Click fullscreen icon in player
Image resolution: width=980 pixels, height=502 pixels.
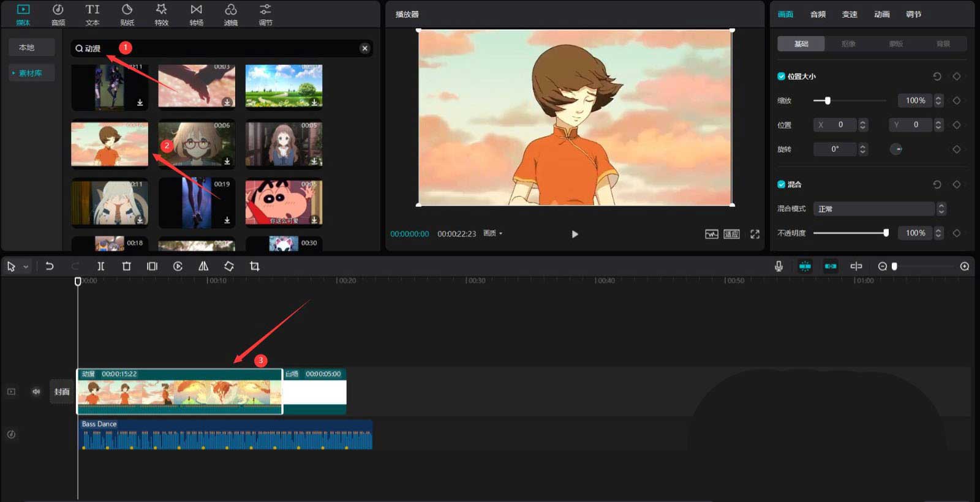[x=755, y=234]
